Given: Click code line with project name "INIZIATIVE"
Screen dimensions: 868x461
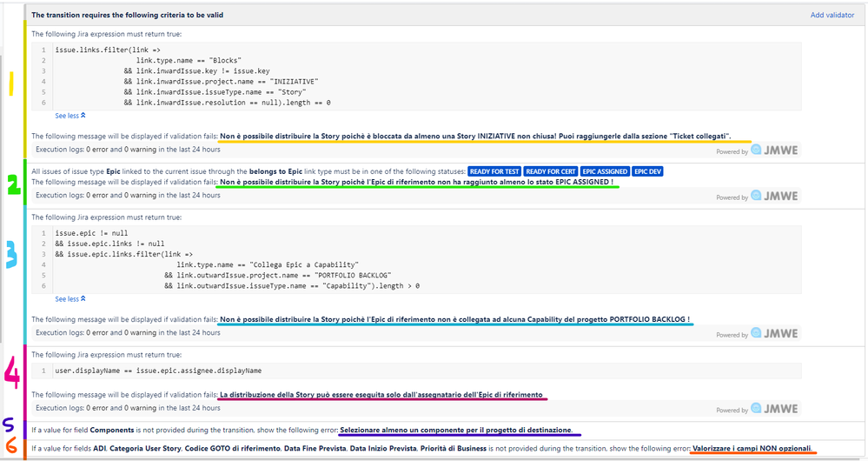Looking at the screenshot, I should coord(222,82).
